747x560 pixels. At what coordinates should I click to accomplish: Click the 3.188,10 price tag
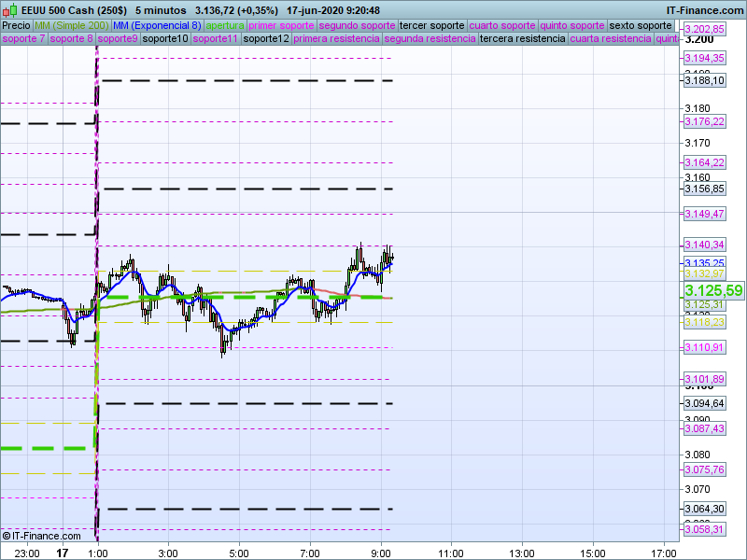(x=704, y=80)
